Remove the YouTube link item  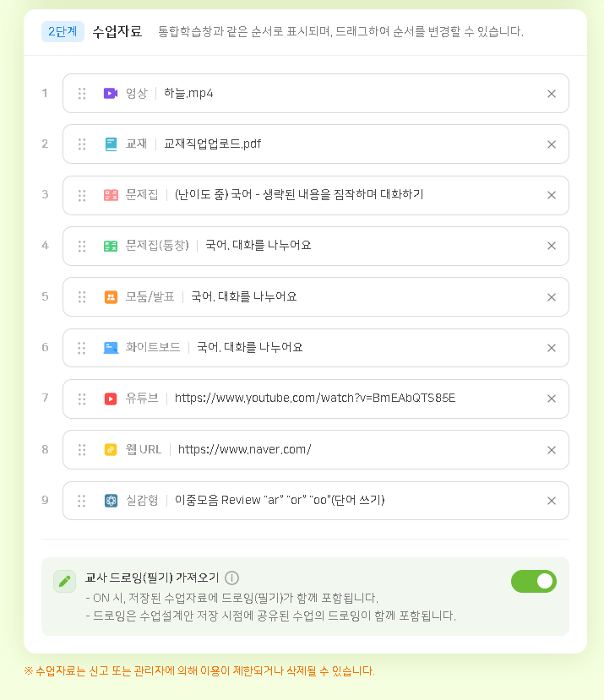552,399
